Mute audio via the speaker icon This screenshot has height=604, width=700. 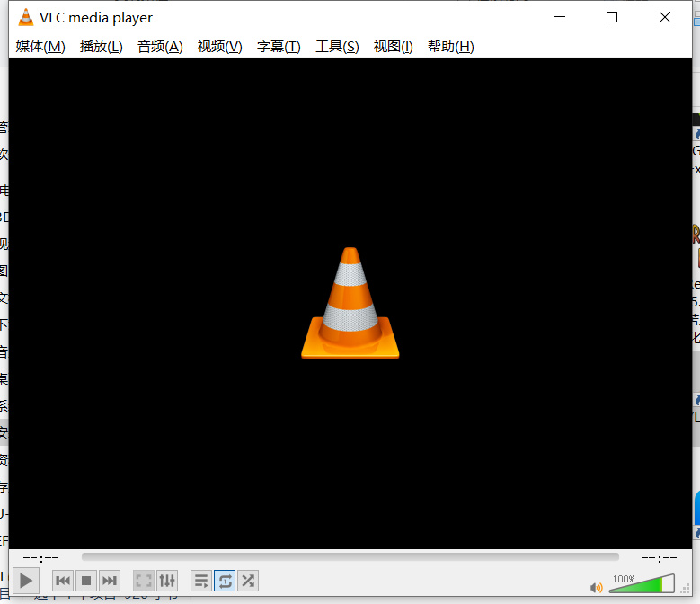click(596, 588)
